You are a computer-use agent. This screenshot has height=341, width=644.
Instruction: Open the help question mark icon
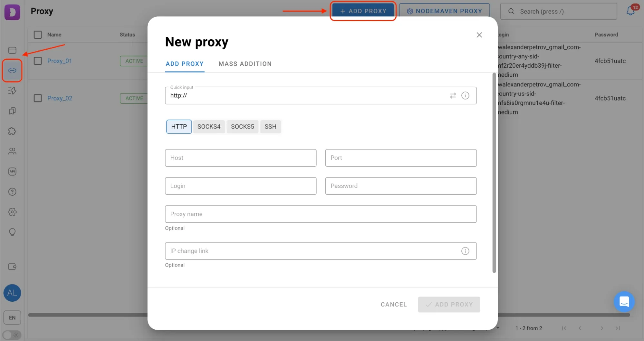[12, 191]
